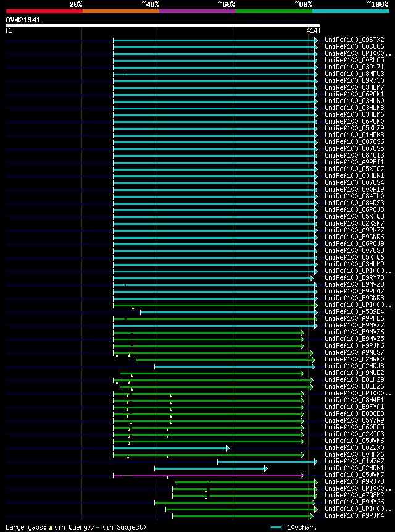
Task: Click the cyan alignment bar for UniRef100_Q2HRK1
Action: 211,468
